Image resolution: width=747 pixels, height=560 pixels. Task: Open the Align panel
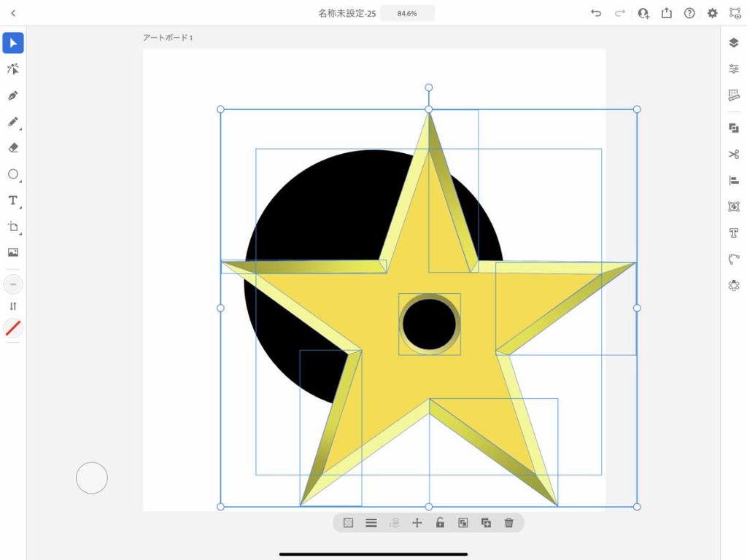[x=734, y=181]
